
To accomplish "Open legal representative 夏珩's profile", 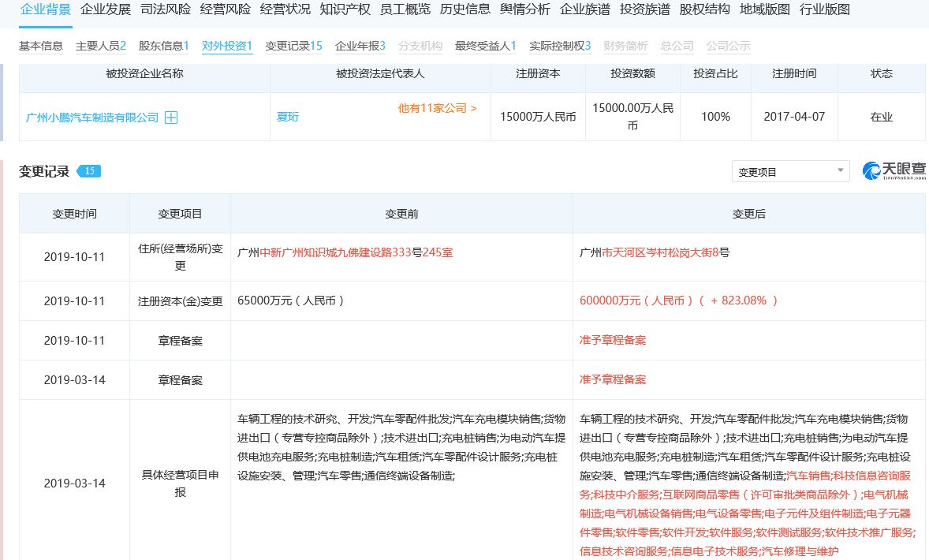I will tap(288, 117).
